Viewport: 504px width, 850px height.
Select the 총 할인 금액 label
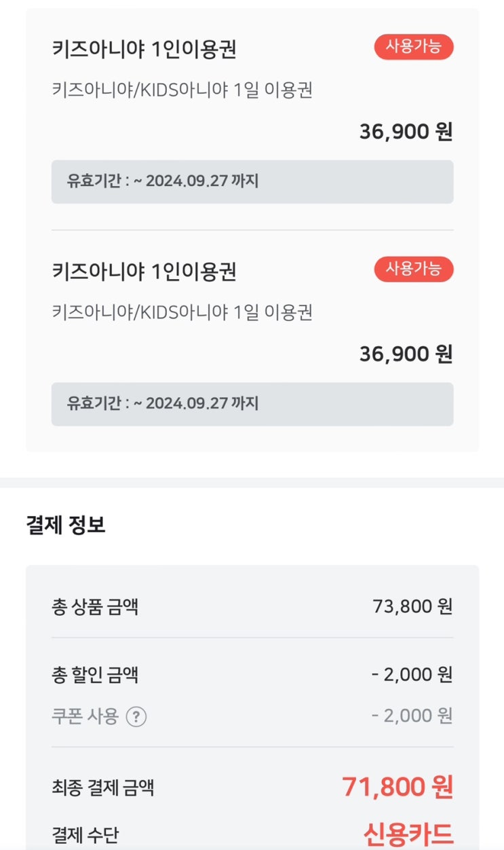(x=95, y=675)
